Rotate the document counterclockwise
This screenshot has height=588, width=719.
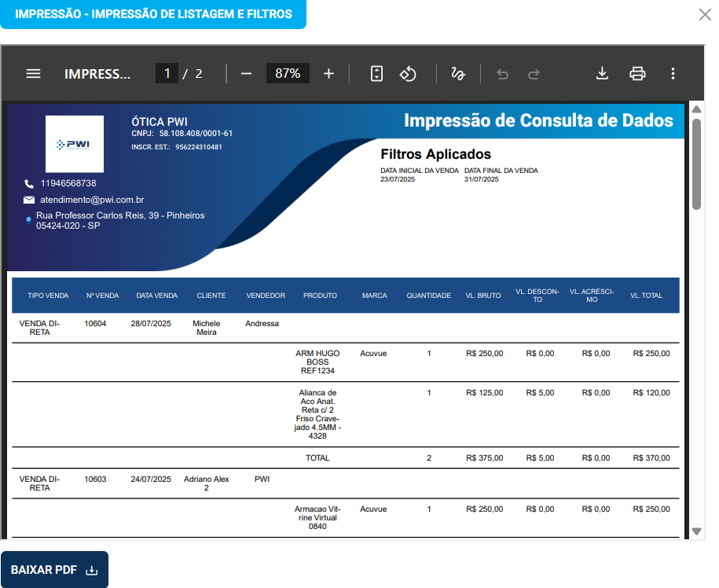point(408,74)
